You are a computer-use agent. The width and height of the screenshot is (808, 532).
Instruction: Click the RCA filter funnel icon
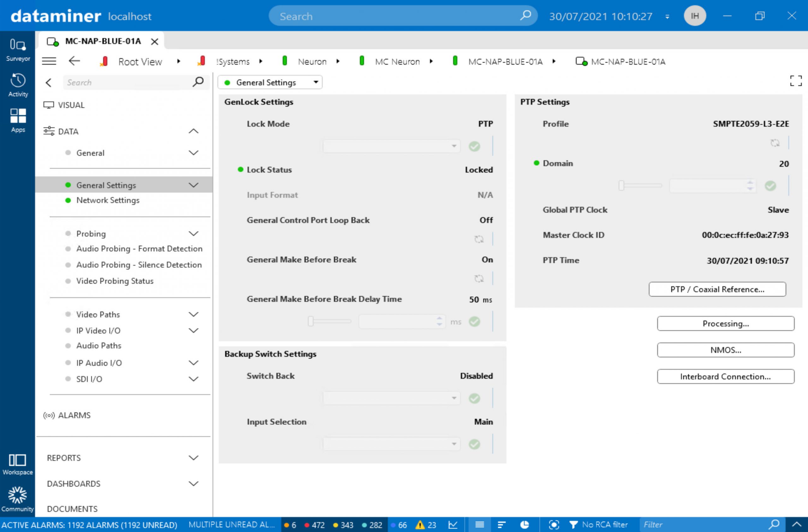click(573, 524)
